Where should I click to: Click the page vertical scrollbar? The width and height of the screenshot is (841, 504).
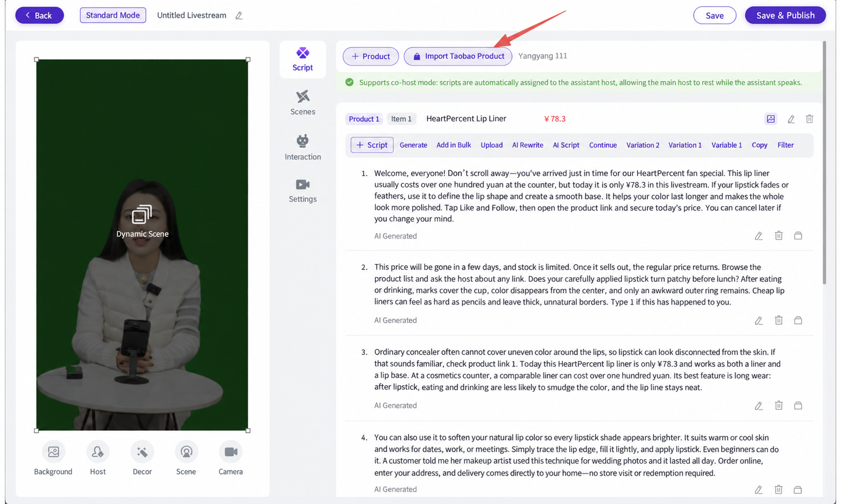[824, 162]
